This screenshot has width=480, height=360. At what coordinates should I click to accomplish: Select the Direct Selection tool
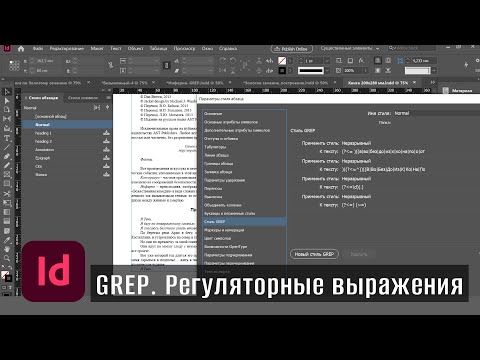7,101
